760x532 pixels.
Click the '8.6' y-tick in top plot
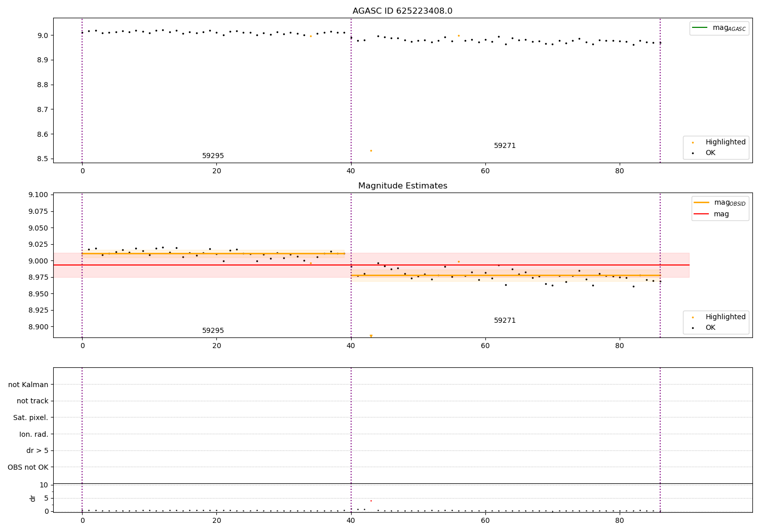[x=43, y=134]
